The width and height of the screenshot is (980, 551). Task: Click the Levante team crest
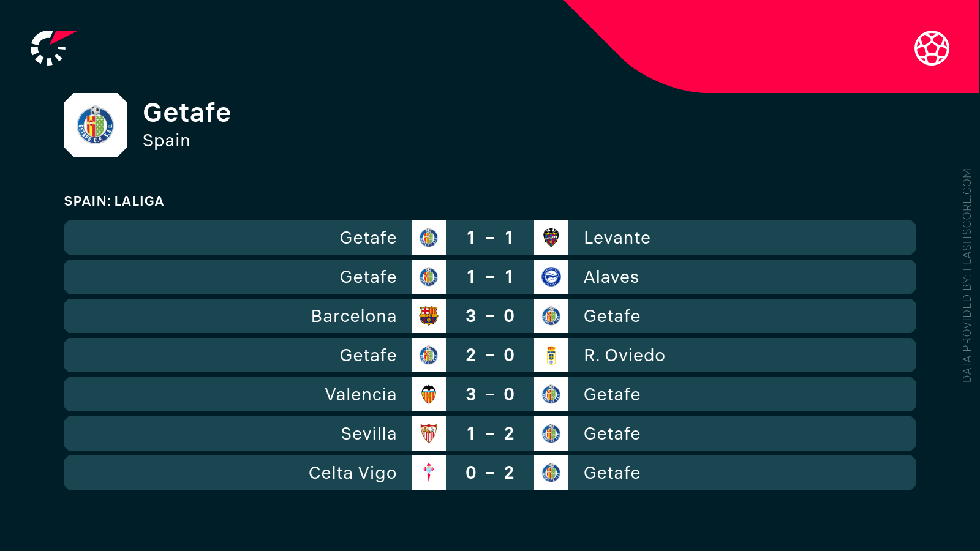tap(551, 238)
